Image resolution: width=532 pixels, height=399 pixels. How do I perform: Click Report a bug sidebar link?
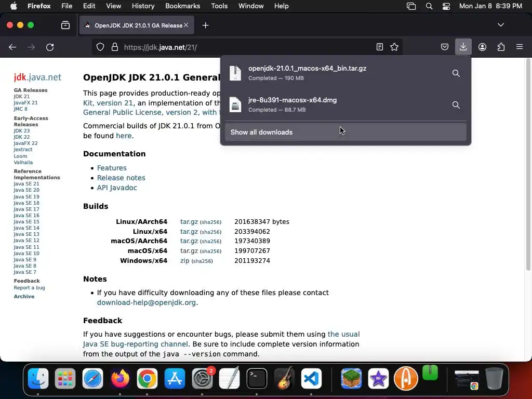(x=29, y=287)
